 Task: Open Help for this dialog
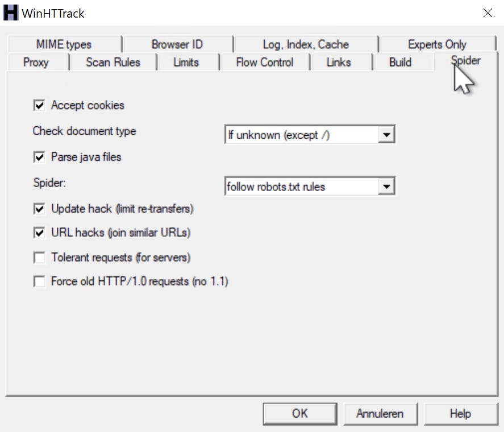tap(461, 414)
